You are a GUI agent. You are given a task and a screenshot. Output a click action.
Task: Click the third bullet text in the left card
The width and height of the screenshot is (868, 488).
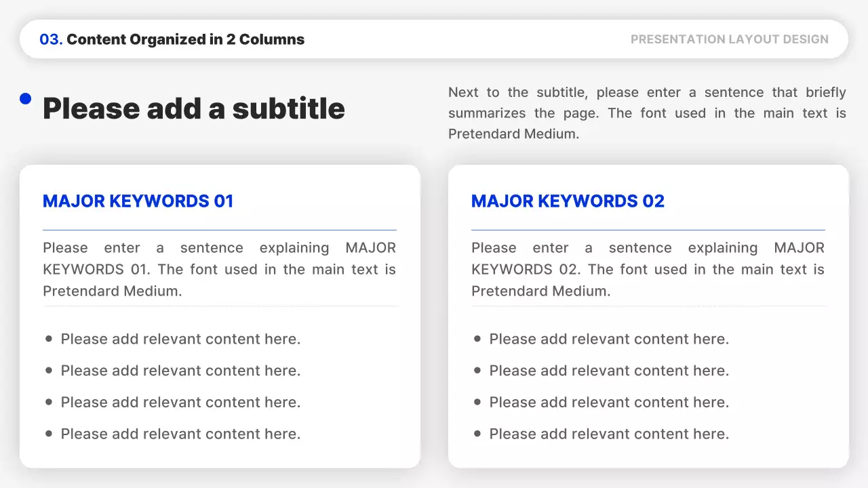180,403
